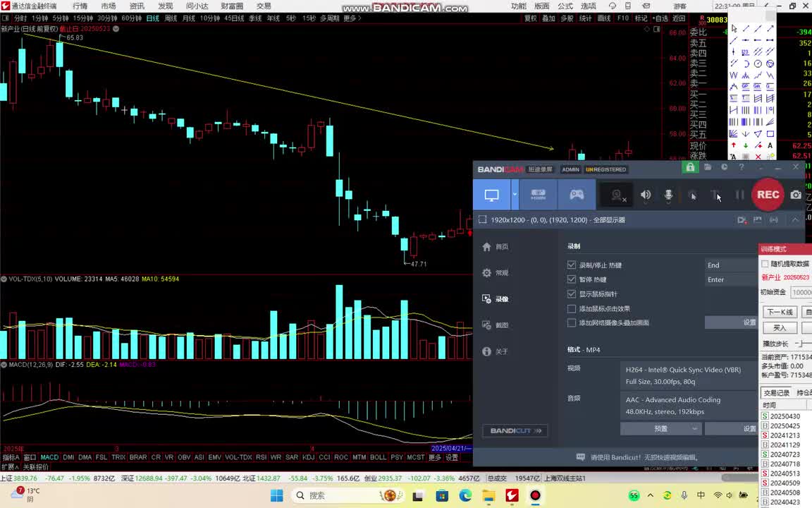Image resolution: width=812 pixels, height=508 pixels.
Task: Expand 指标A indicator list
Action: [11, 458]
